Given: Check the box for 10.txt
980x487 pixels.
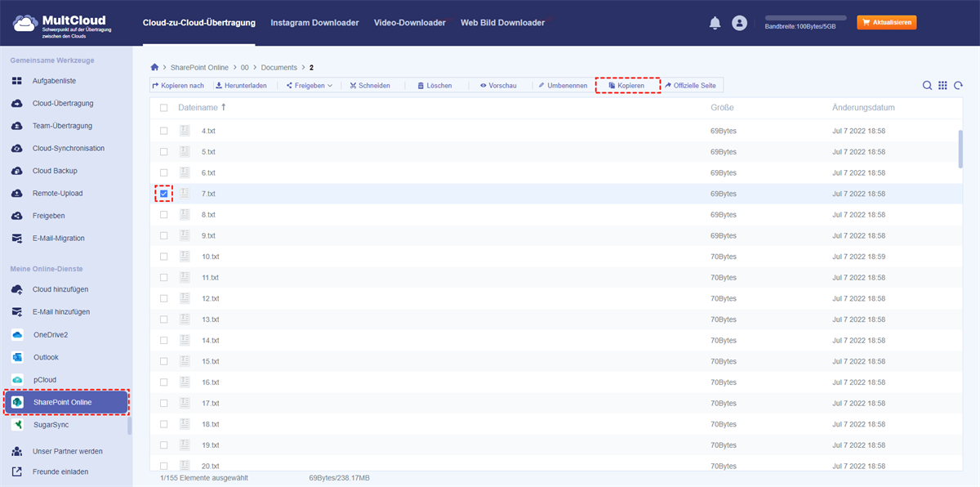Looking at the screenshot, I should click(164, 257).
